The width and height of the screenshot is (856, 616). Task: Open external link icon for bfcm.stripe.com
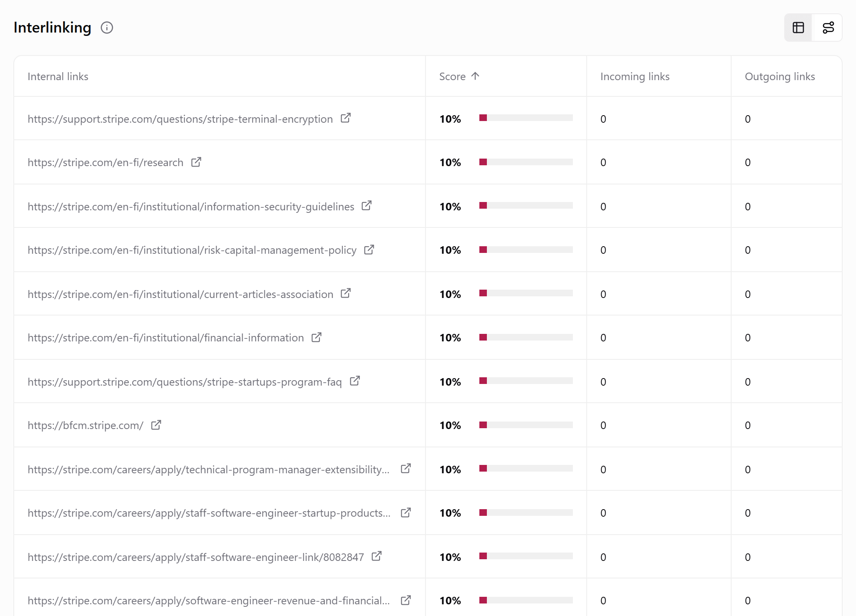(x=156, y=425)
